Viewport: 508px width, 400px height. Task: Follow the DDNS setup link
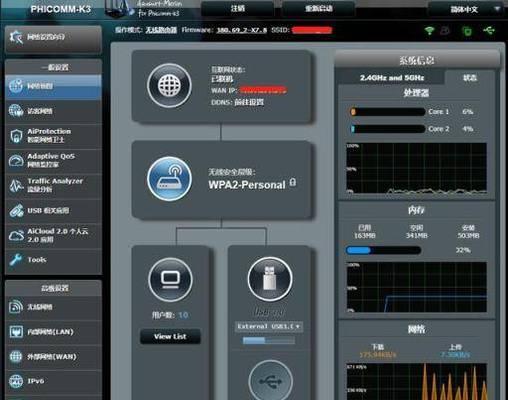pyautogui.click(x=249, y=102)
